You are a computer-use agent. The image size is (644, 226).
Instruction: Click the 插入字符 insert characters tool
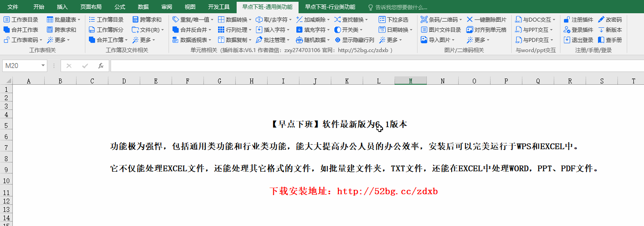[x=273, y=30]
